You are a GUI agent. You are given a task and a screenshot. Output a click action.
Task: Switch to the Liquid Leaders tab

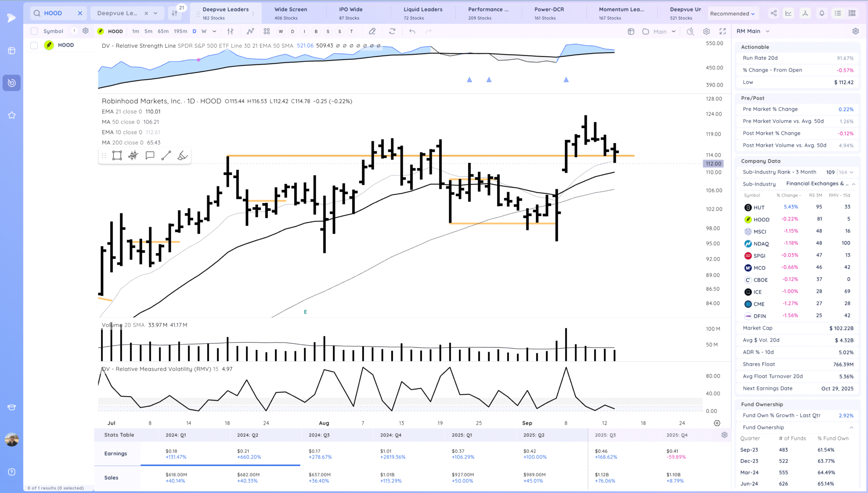pos(423,13)
